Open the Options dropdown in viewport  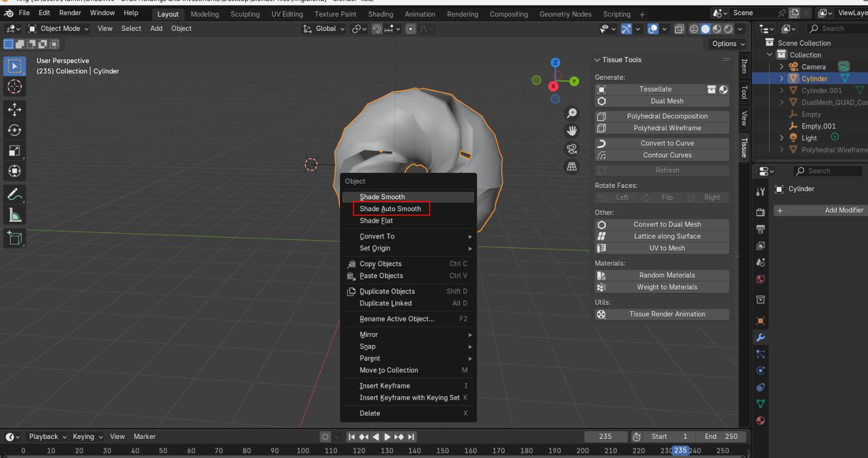point(728,43)
